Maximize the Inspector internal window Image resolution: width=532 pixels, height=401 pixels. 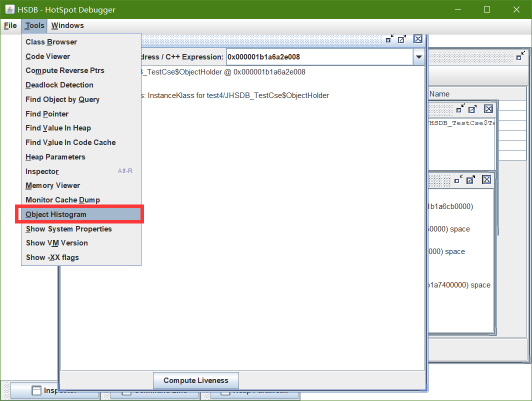pyautogui.click(x=402, y=39)
